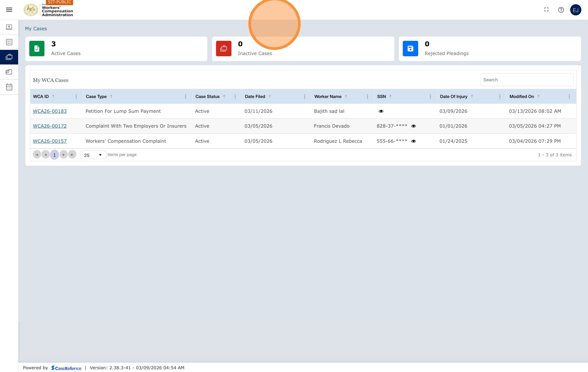The width and height of the screenshot is (588, 372).
Task: Click the Workers' Compensation Administration logo
Action: [x=48, y=10]
